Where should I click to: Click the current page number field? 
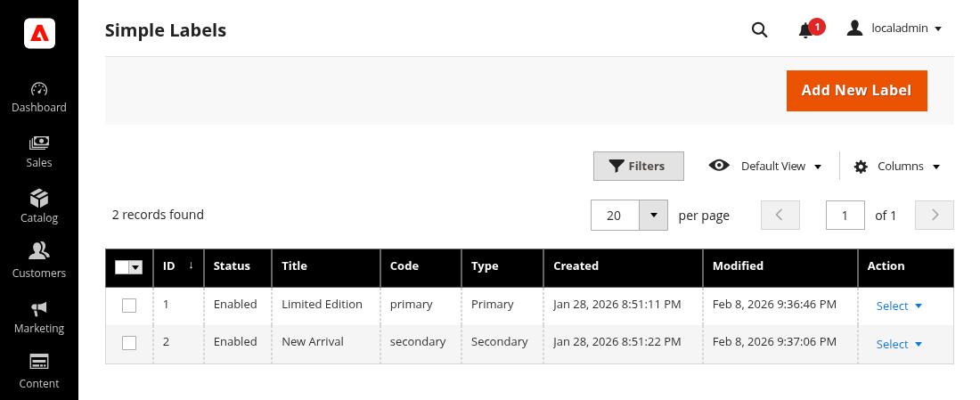tap(845, 215)
